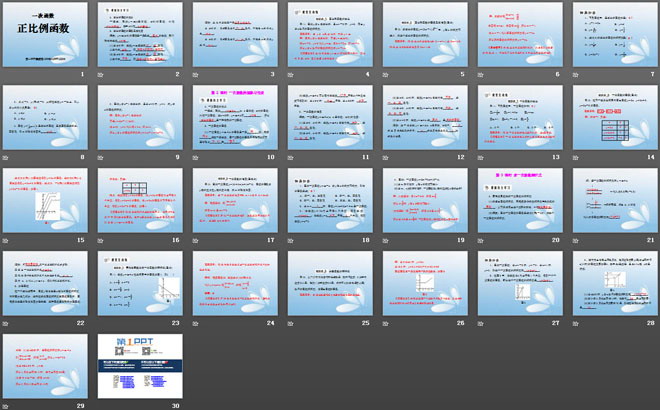Viewport: 660px width, 410px height.
Task: Select slide 25 thumbnail
Action: 330,283
